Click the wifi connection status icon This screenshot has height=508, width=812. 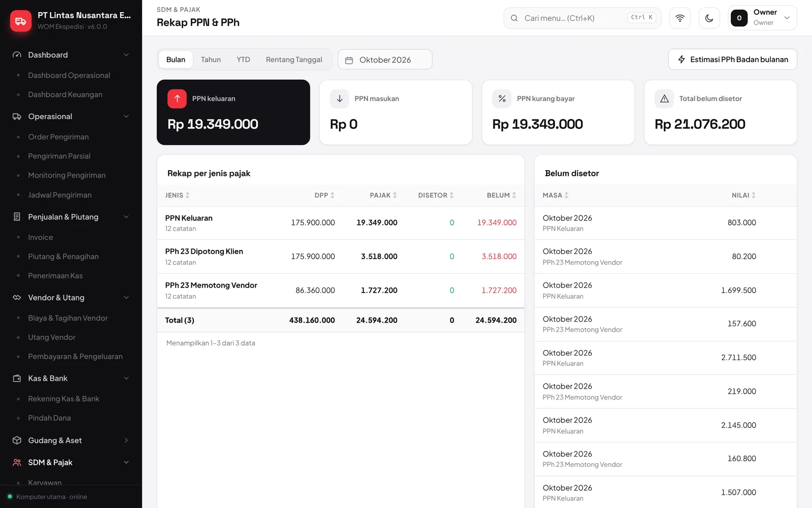[x=680, y=18]
